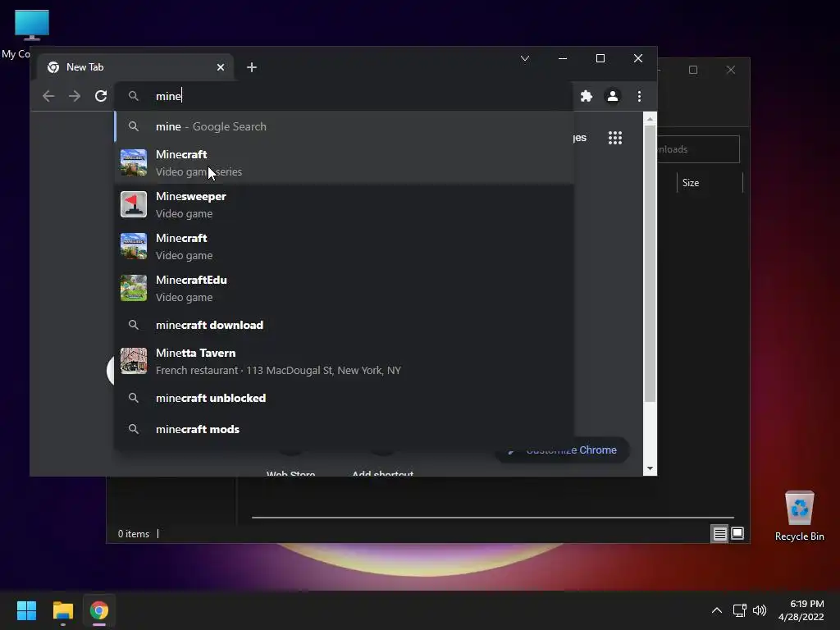Screen dimensions: 840x630
Task: Select the Recycle Bin desktop icon
Action: click(799, 516)
